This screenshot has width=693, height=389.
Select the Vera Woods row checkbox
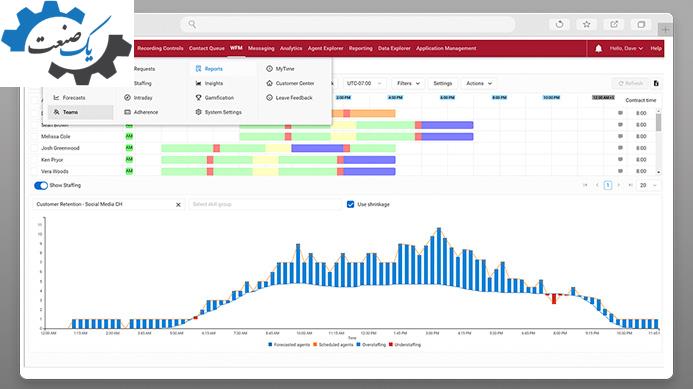click(35, 171)
